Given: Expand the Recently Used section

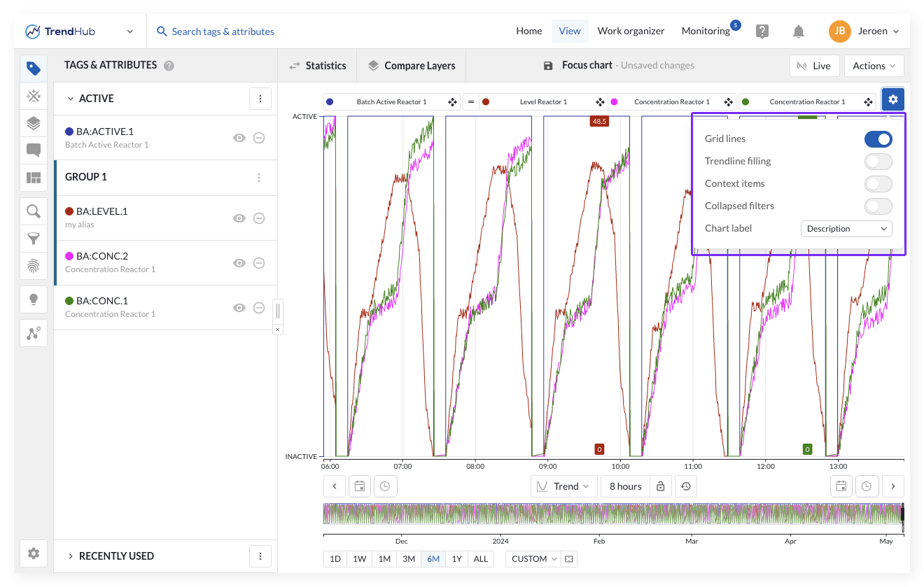Looking at the screenshot, I should (x=116, y=556).
